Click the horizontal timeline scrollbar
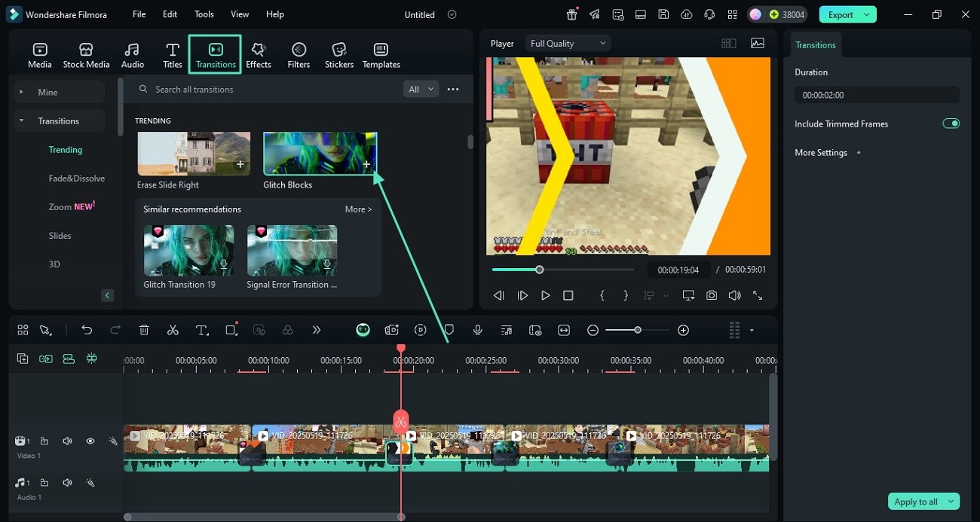Viewport: 980px width, 522px height. click(x=264, y=517)
